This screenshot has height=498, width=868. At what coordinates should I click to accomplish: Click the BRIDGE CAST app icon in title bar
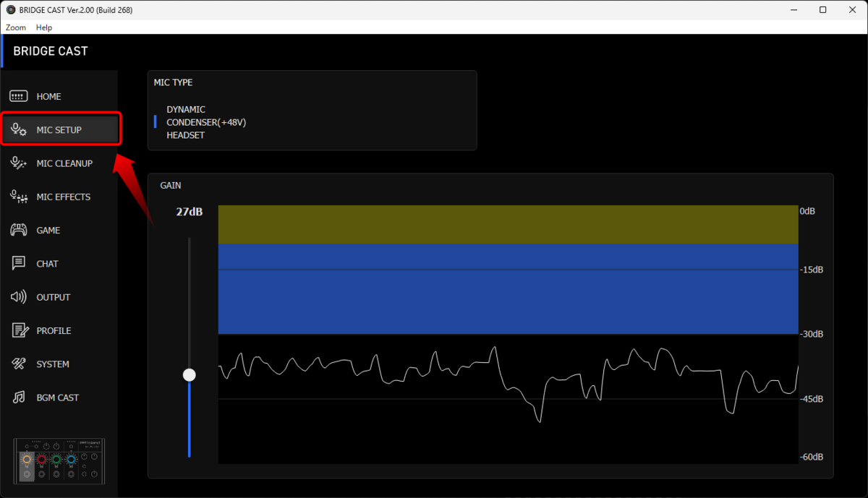11,10
